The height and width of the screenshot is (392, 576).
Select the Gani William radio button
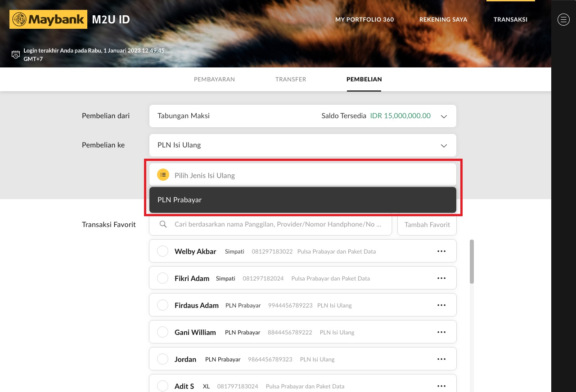(x=162, y=332)
